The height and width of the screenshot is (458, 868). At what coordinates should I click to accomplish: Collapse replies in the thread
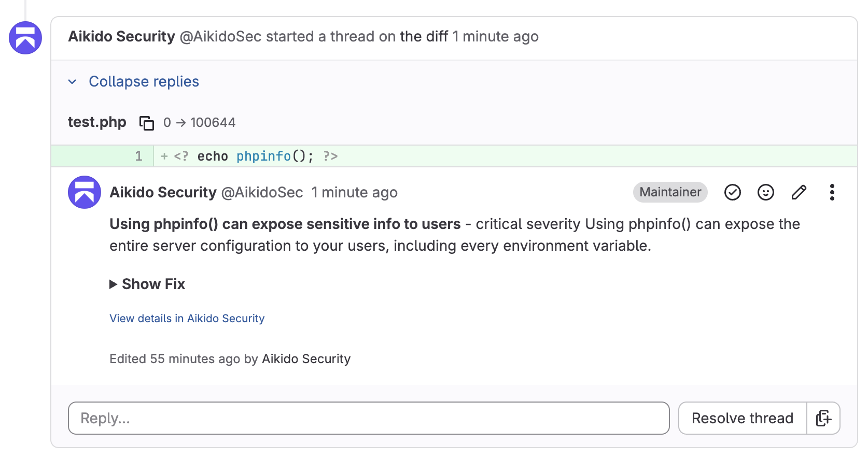coord(144,82)
